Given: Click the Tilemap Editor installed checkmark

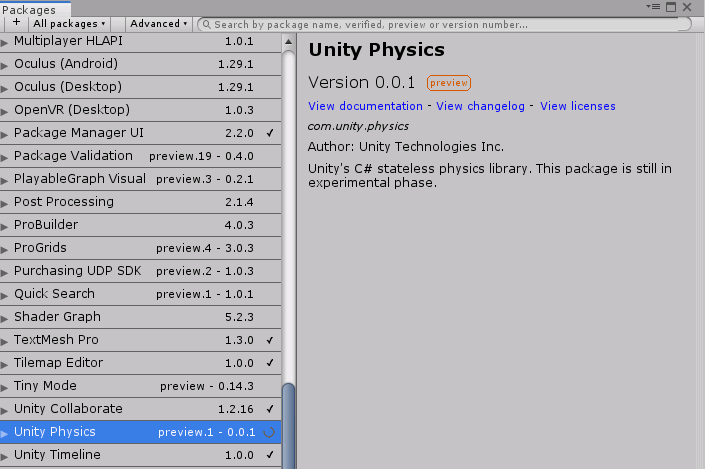Looking at the screenshot, I should click(270, 363).
